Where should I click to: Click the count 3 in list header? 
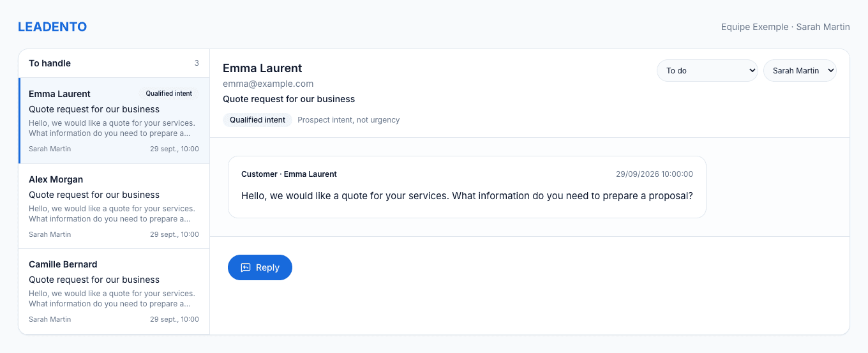[197, 63]
